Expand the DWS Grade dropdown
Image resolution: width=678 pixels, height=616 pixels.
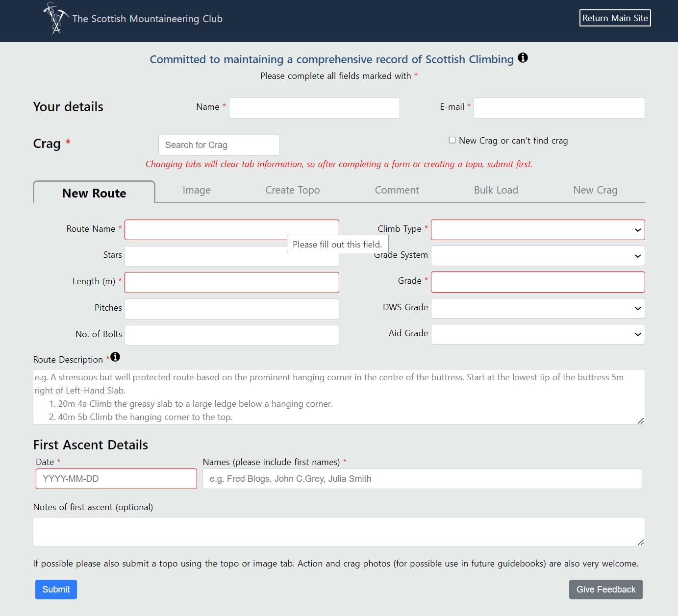(538, 308)
